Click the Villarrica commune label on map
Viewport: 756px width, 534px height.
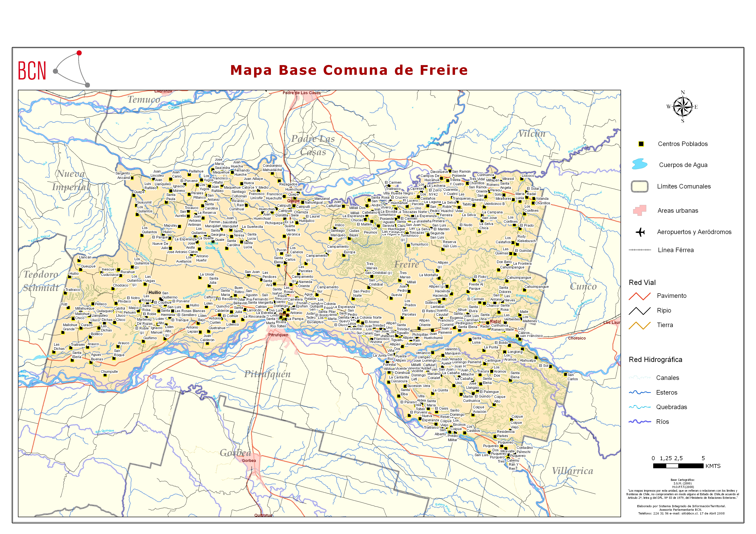pyautogui.click(x=572, y=471)
